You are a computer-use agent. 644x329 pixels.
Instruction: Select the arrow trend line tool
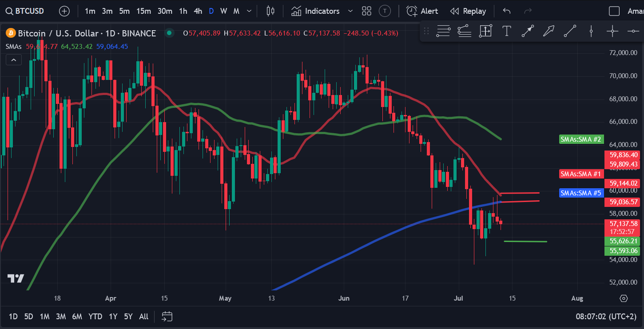pos(528,31)
